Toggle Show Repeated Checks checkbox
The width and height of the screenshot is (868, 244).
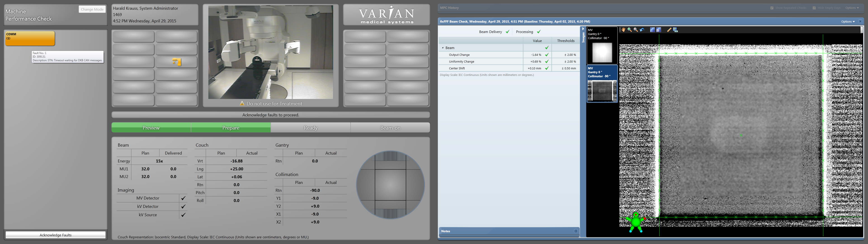[772, 8]
